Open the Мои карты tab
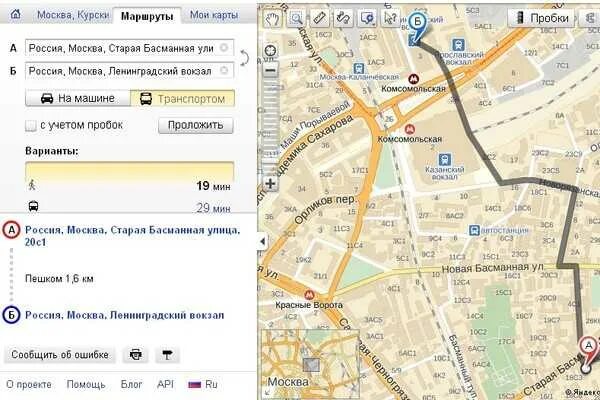Image resolution: width=600 pixels, height=400 pixels. 214,15
